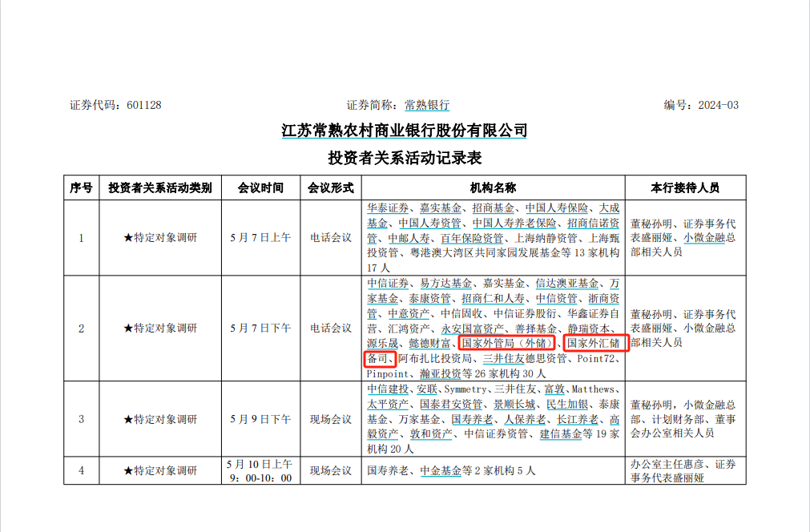The image size is (810, 532).
Task: Click Point72 in the second row
Action: click(x=595, y=358)
